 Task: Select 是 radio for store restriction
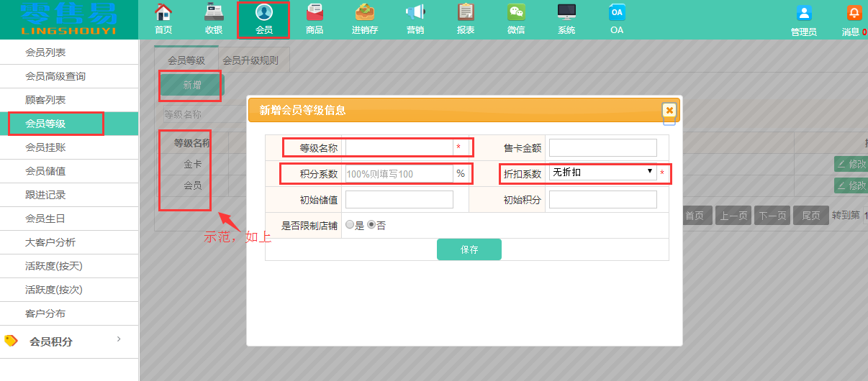click(x=350, y=225)
